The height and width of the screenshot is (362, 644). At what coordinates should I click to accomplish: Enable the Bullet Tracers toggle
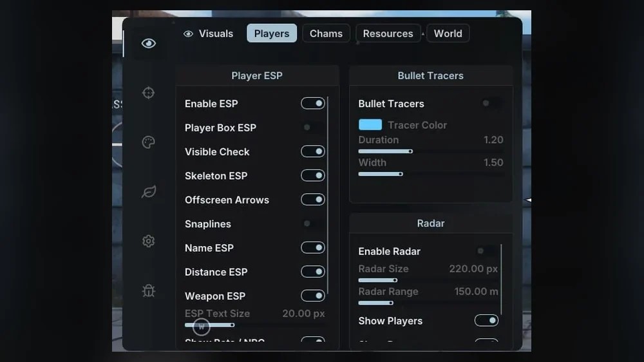(x=491, y=103)
